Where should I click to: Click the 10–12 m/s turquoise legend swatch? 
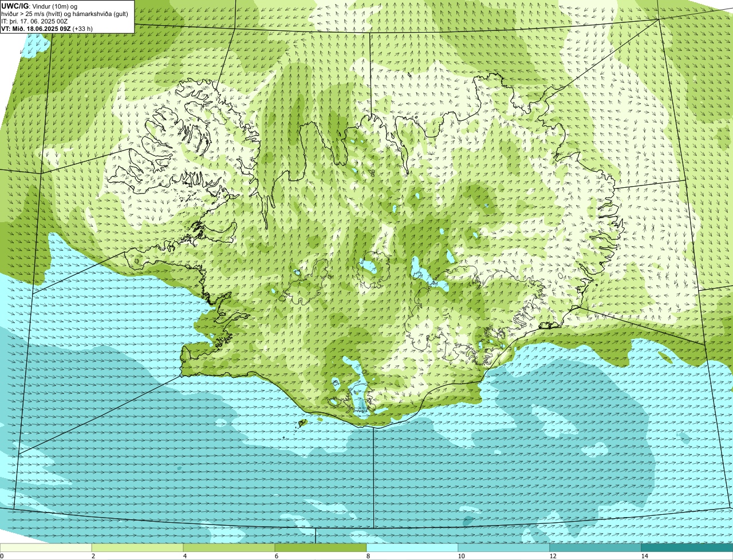tap(504, 547)
